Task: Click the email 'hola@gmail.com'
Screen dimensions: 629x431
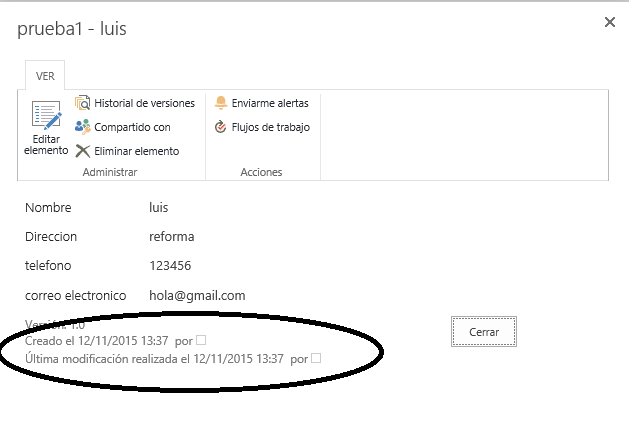Action: tap(197, 296)
